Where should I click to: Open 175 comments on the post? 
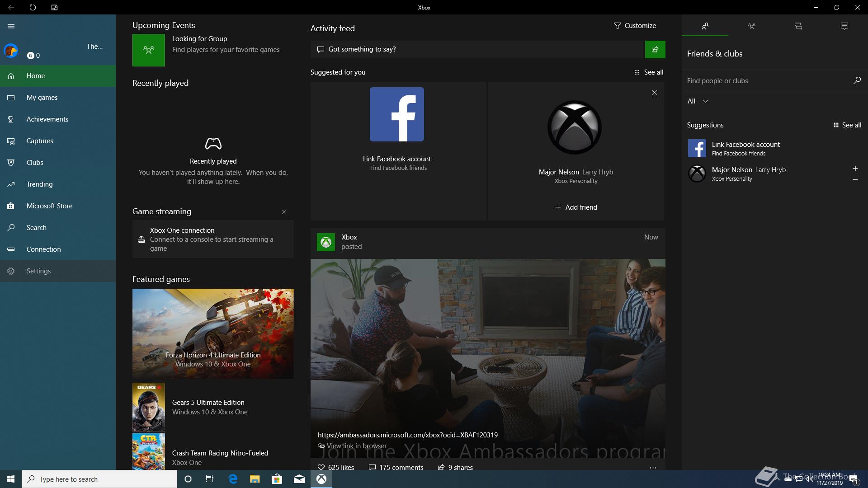(396, 468)
